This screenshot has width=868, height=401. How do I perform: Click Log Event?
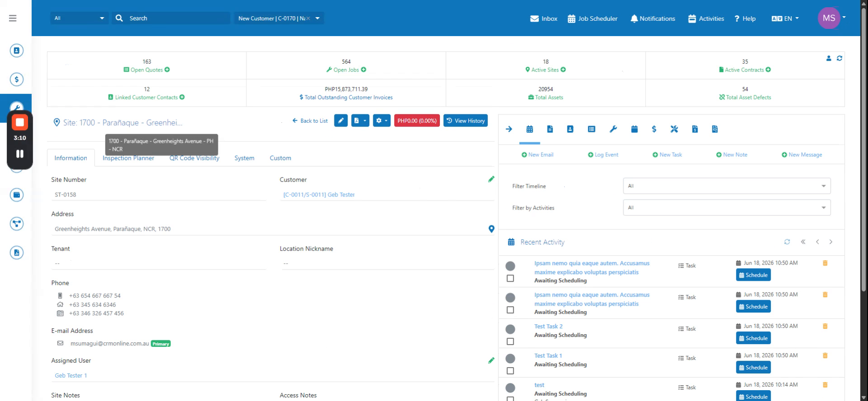[603, 155]
